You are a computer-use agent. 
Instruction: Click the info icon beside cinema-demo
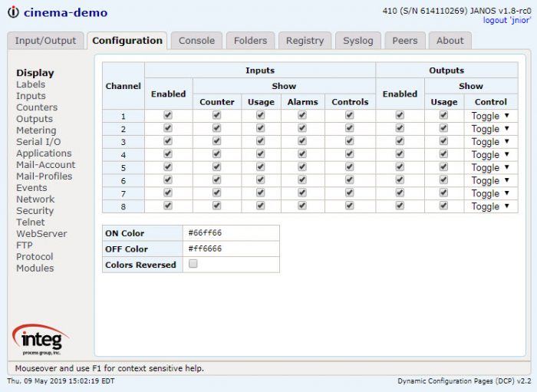coord(13,12)
